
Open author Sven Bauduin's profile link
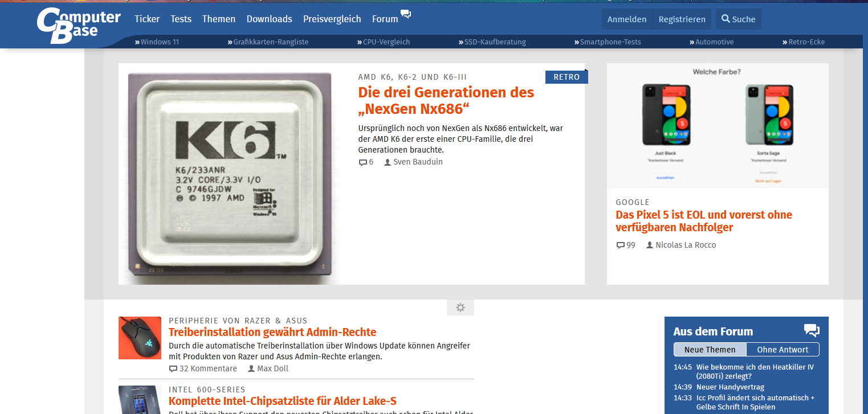[413, 162]
